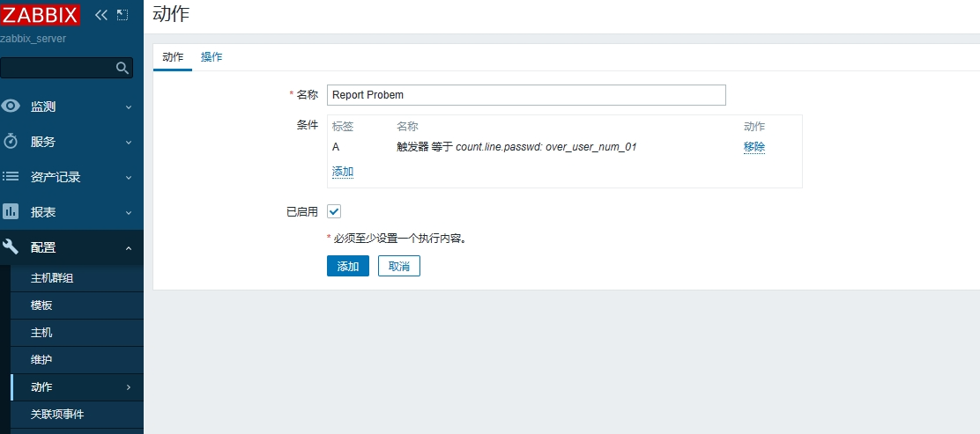980x434 pixels.
Task: Click the 取消 button
Action: (398, 266)
